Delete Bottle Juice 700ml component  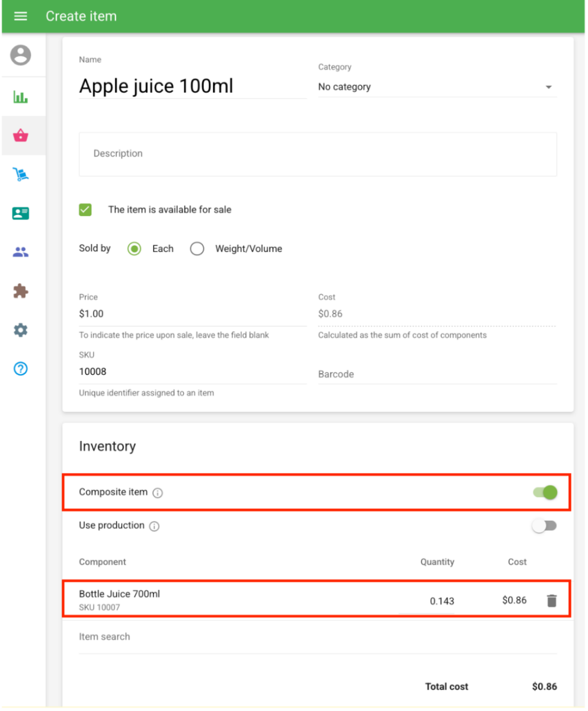pos(551,601)
